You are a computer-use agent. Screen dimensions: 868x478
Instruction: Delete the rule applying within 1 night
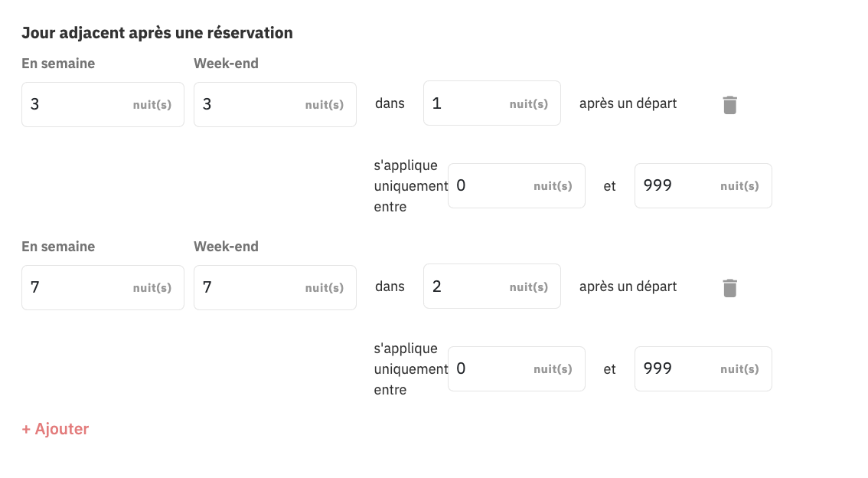coord(729,105)
